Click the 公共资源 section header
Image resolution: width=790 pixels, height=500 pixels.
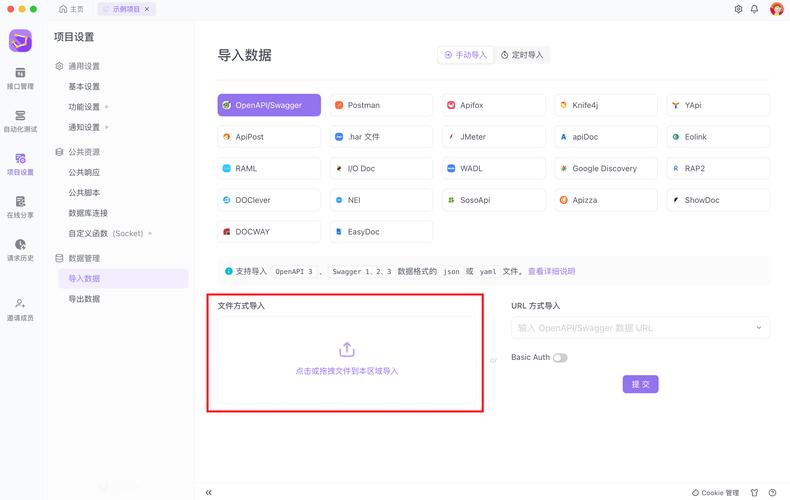click(77, 152)
